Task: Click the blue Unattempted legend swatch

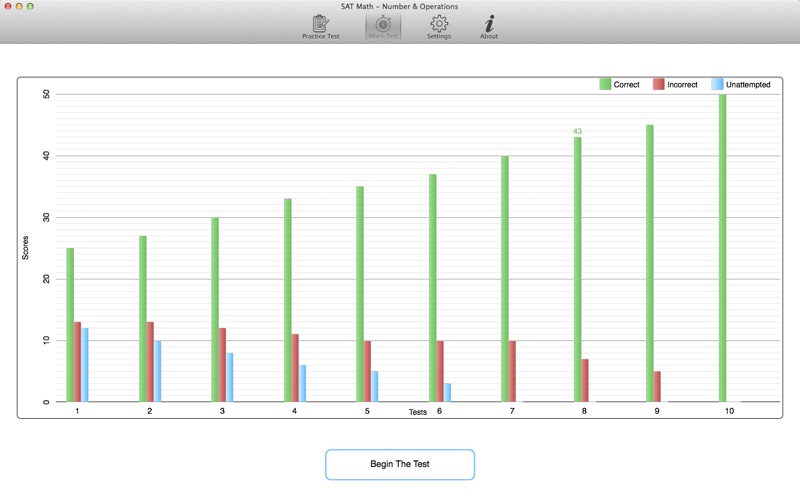Action: (x=717, y=84)
